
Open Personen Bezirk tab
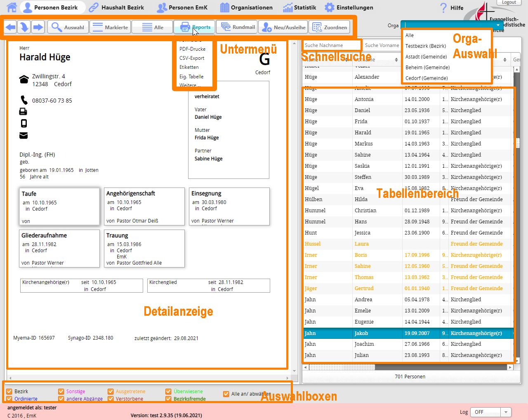(52, 7)
